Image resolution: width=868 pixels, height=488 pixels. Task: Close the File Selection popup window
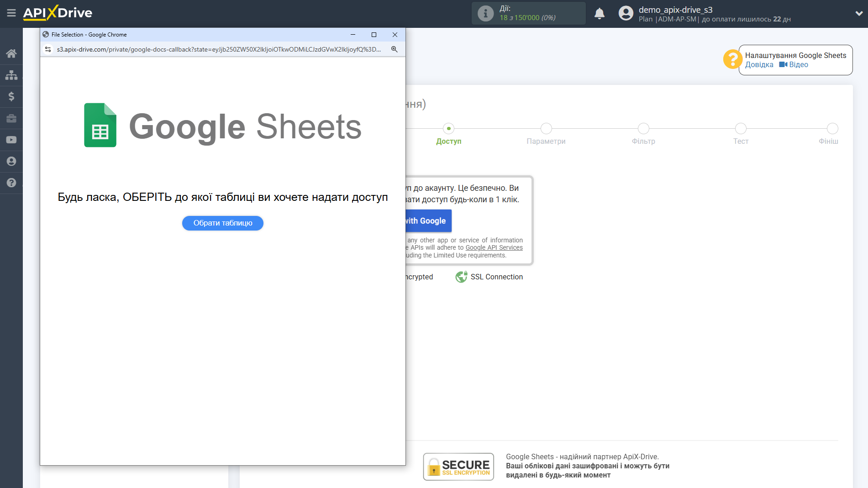[x=395, y=35]
